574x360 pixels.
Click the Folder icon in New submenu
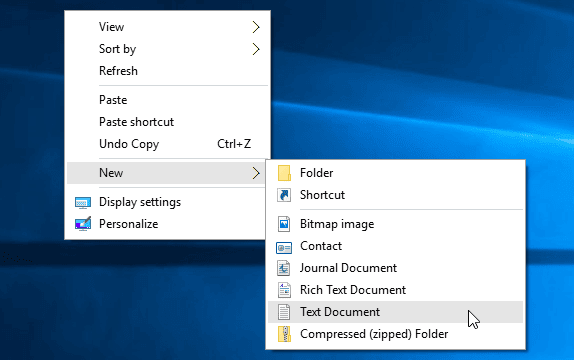(x=284, y=173)
